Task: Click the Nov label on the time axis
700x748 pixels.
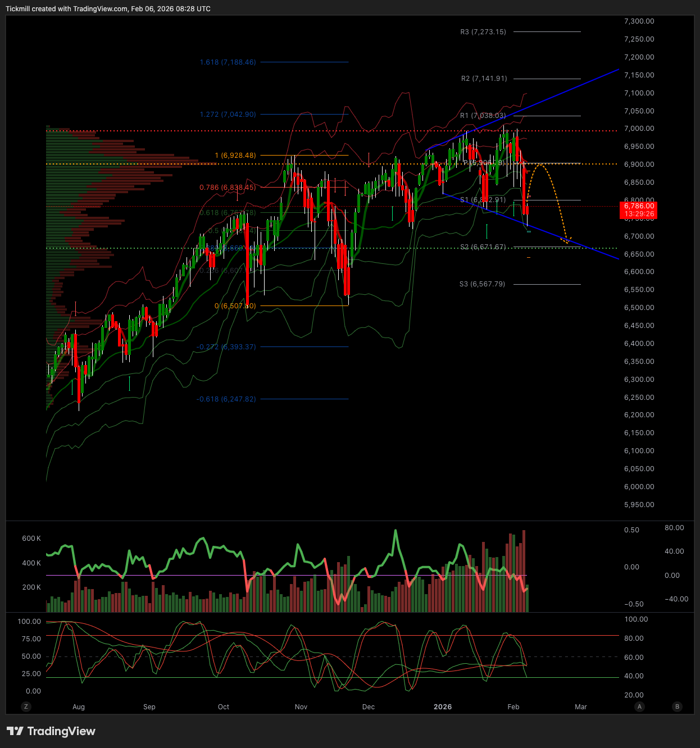Action: (301, 706)
